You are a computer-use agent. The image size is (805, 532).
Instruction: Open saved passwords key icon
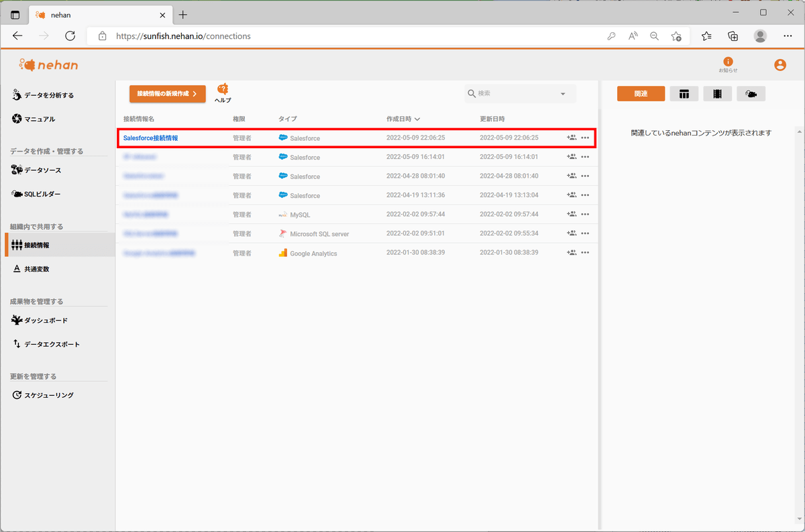[611, 36]
